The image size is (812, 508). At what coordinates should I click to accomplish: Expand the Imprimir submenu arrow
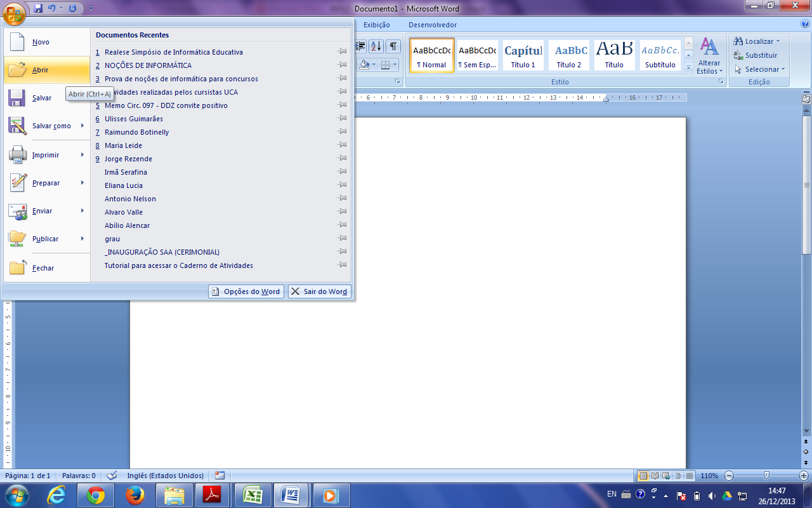(82, 155)
